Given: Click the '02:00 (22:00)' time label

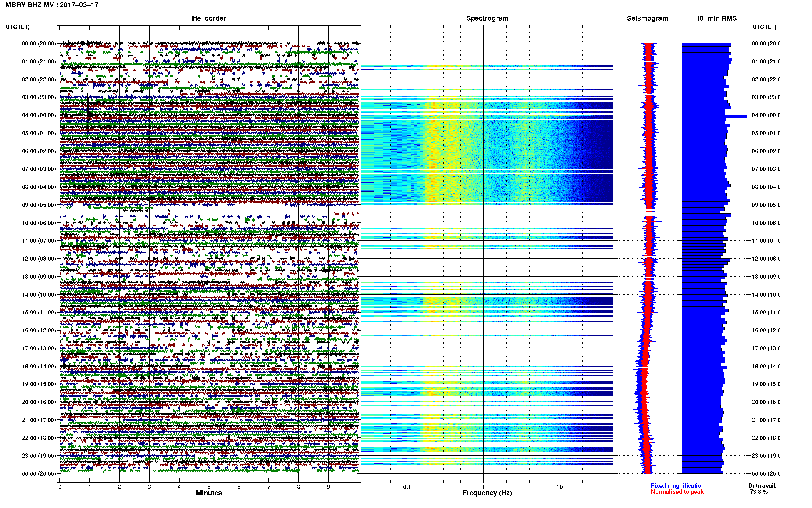Looking at the screenshot, I should [39, 79].
